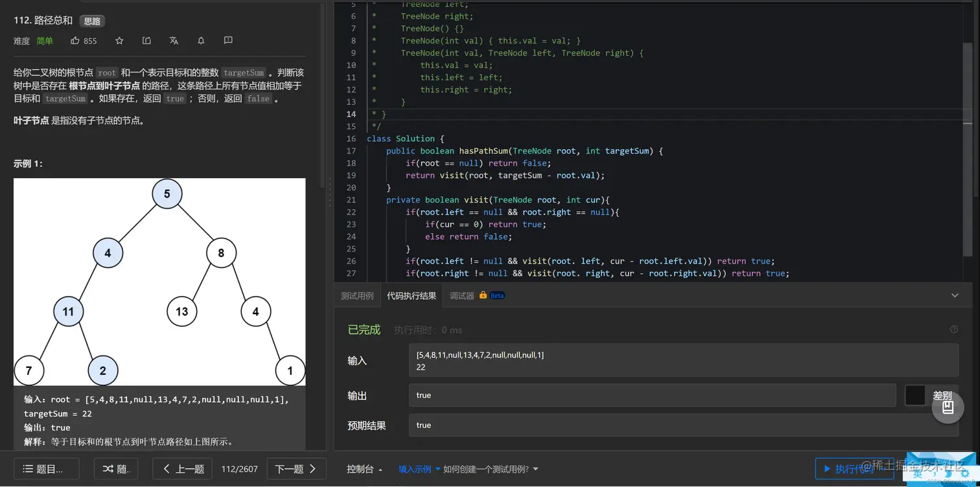Go to next problem 下一题
Screen dimensions: 980x487
pos(296,469)
